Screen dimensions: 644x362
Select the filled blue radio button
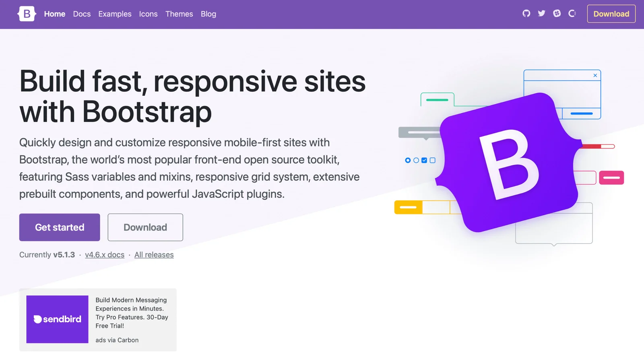click(x=408, y=160)
